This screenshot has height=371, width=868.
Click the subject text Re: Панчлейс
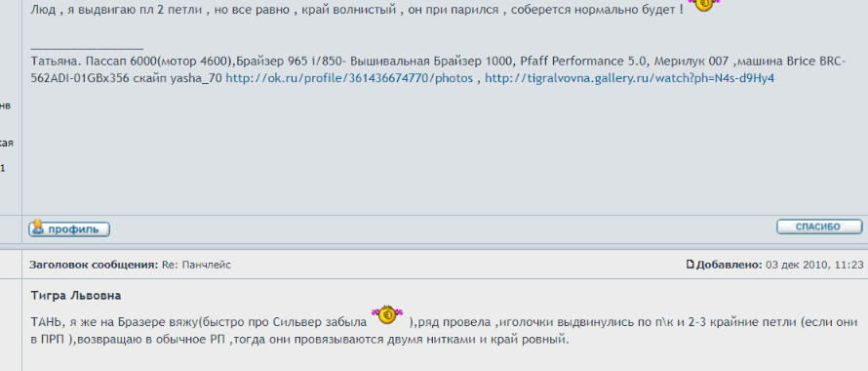(x=196, y=266)
